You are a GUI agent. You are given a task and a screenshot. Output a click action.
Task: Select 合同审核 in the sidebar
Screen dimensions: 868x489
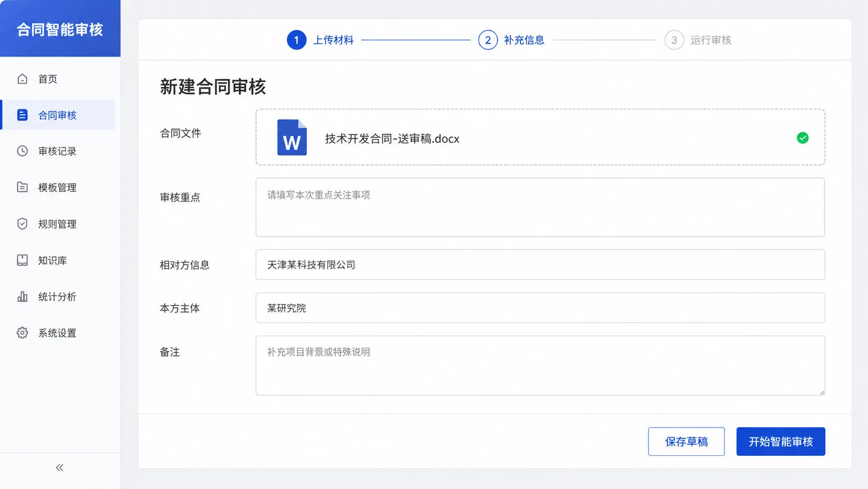click(x=58, y=115)
